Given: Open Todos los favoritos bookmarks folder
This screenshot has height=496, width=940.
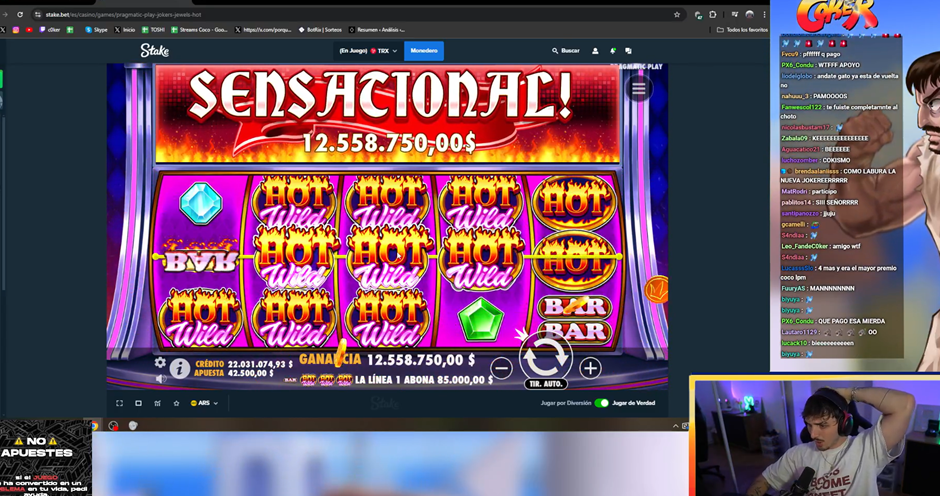Looking at the screenshot, I should pos(742,29).
